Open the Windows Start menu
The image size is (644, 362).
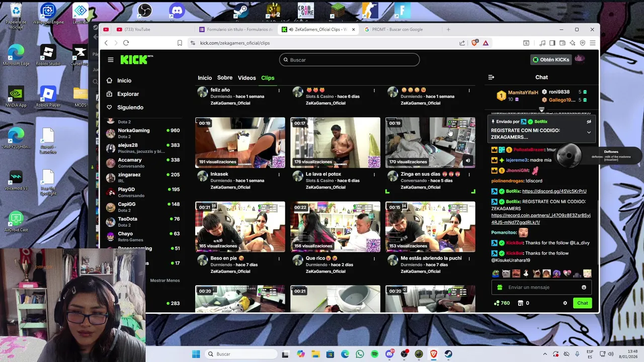196,354
